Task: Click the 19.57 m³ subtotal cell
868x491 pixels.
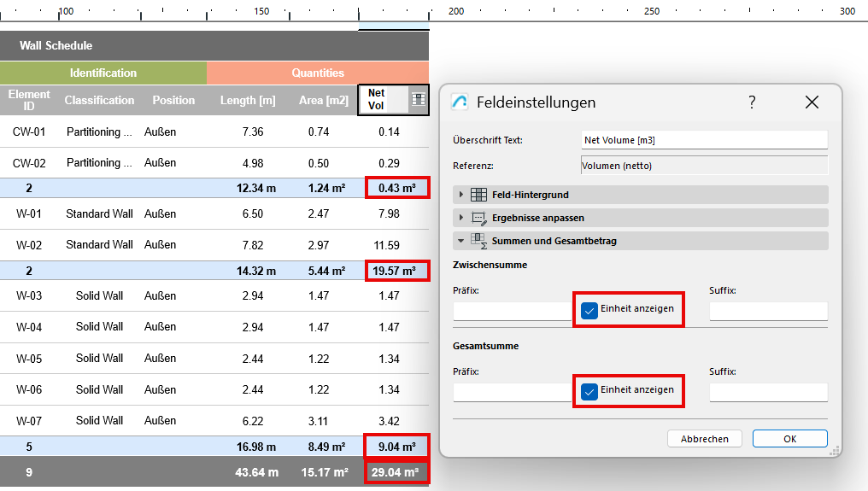Action: [397, 271]
